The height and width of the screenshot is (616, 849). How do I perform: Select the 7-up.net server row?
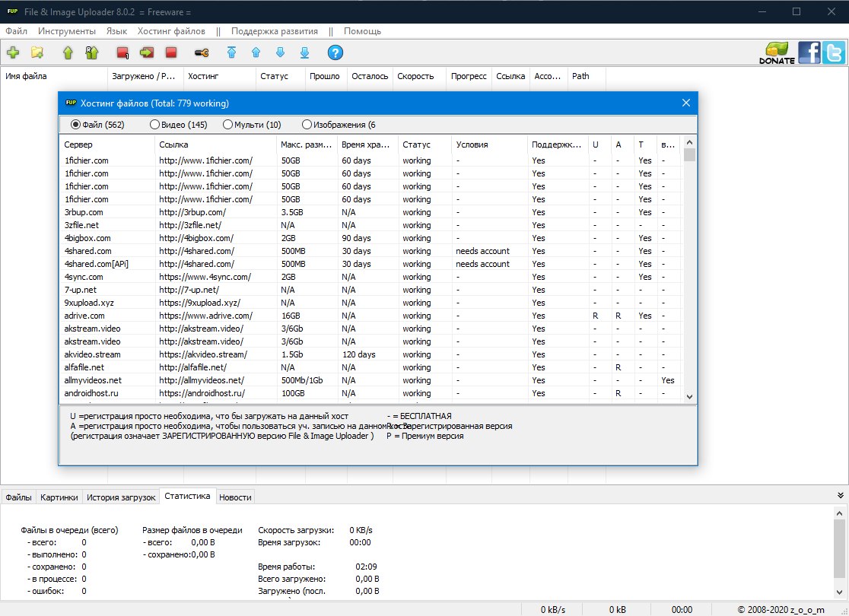pyautogui.click(x=370, y=290)
